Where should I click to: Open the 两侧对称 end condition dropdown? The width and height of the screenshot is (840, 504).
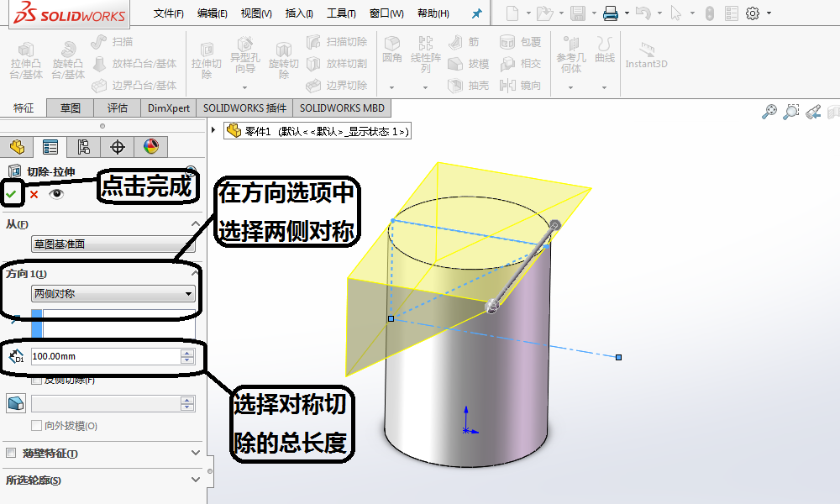click(x=113, y=293)
